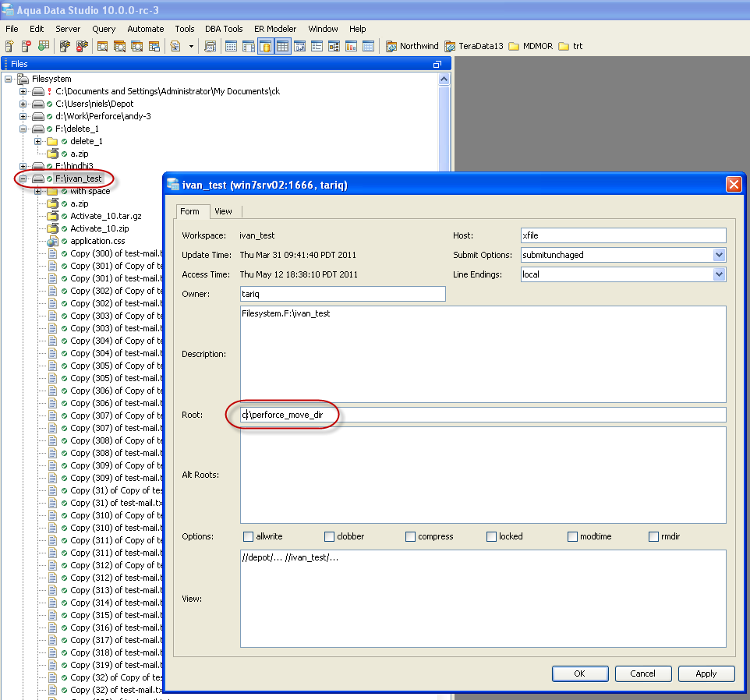The height and width of the screenshot is (700, 750).
Task: Click the remove server icon with red minus
Action: coord(27,46)
